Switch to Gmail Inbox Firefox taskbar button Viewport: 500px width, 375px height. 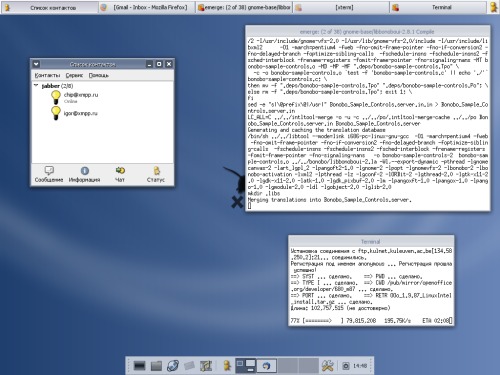coord(147,7)
